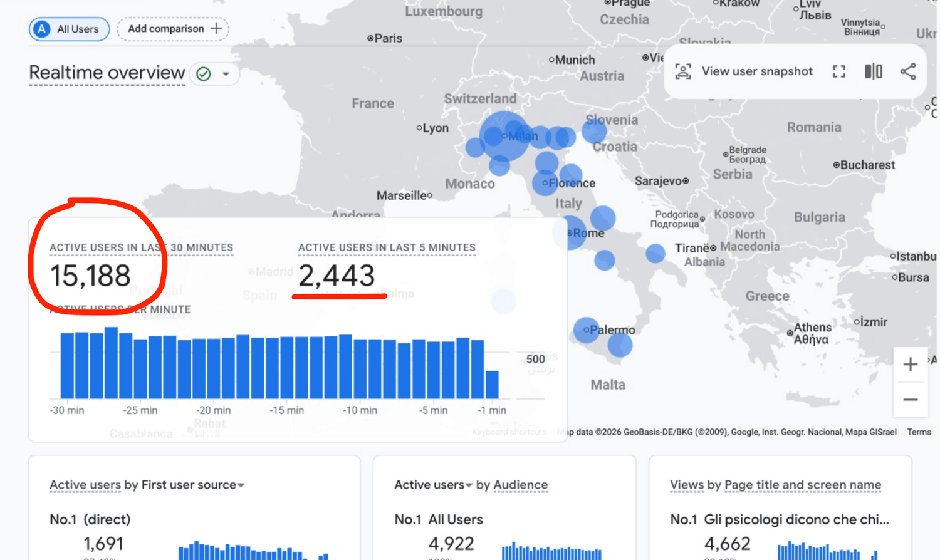Viewport: 940px width, 560px height.
Task: Click the plus icon in Add comparison
Action: [x=216, y=29]
